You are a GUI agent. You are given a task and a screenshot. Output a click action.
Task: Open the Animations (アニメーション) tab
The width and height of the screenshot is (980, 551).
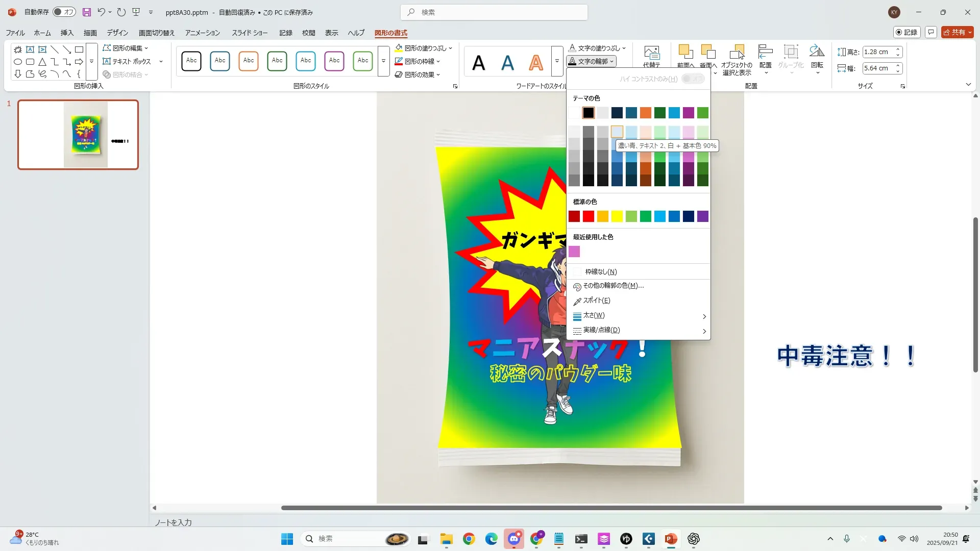tap(202, 33)
